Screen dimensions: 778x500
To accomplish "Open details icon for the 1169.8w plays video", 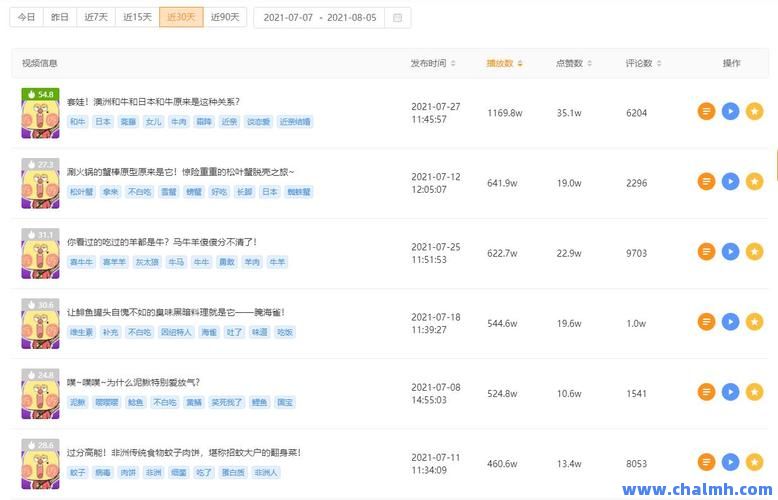I will pyautogui.click(x=706, y=111).
